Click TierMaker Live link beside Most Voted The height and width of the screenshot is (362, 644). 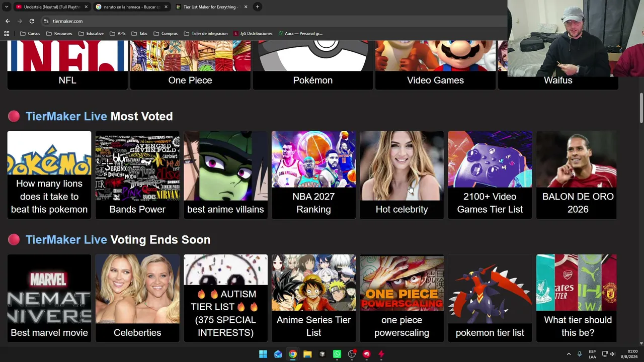[66, 116]
